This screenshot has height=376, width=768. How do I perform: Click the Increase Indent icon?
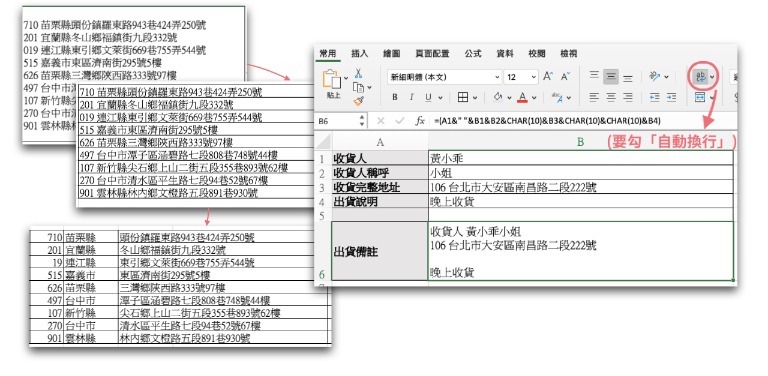[671, 97]
